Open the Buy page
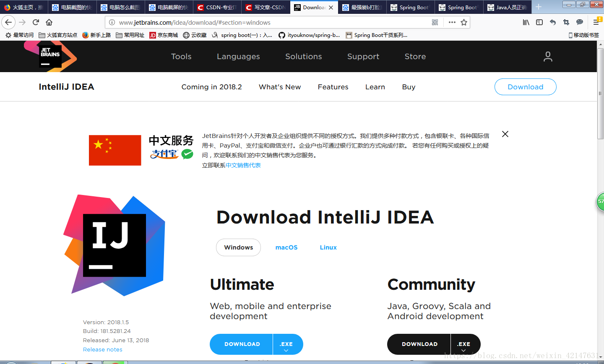 point(409,87)
